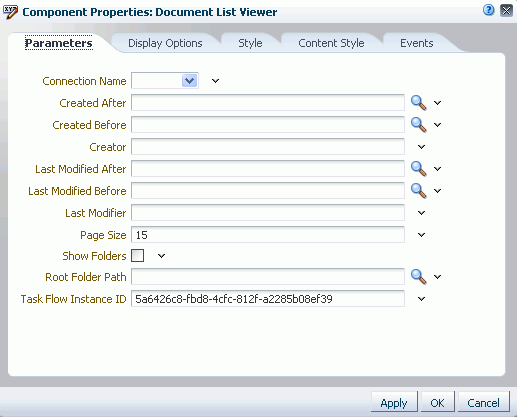517x417 pixels.
Task: Expand options arrow for Show Folders
Action: coord(161,256)
